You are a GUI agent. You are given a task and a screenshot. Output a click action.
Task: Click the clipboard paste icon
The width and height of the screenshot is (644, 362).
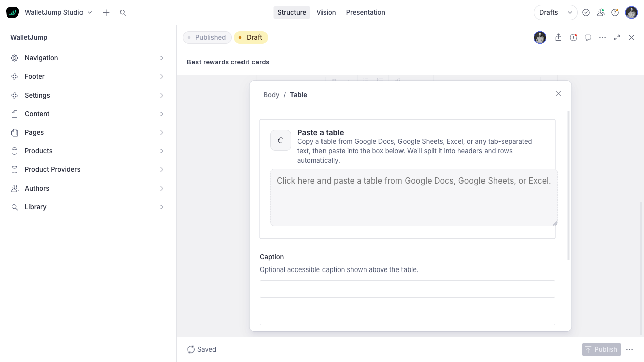[x=281, y=140]
